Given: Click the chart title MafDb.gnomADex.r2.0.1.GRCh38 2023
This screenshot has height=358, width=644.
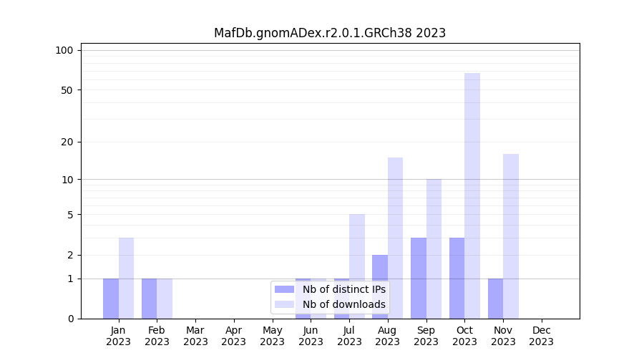Looking at the screenshot, I should coord(330,33).
